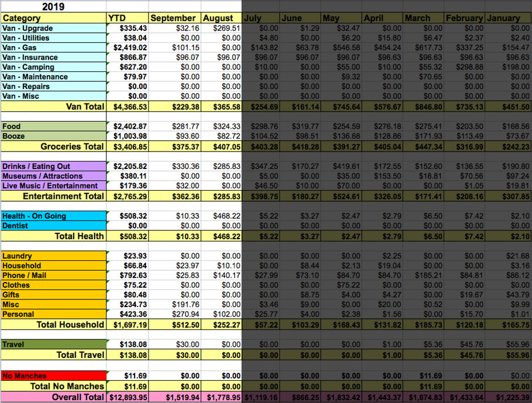This screenshot has height=403, width=532.
Task: Select the Dentist category cell
Action: 53,225
